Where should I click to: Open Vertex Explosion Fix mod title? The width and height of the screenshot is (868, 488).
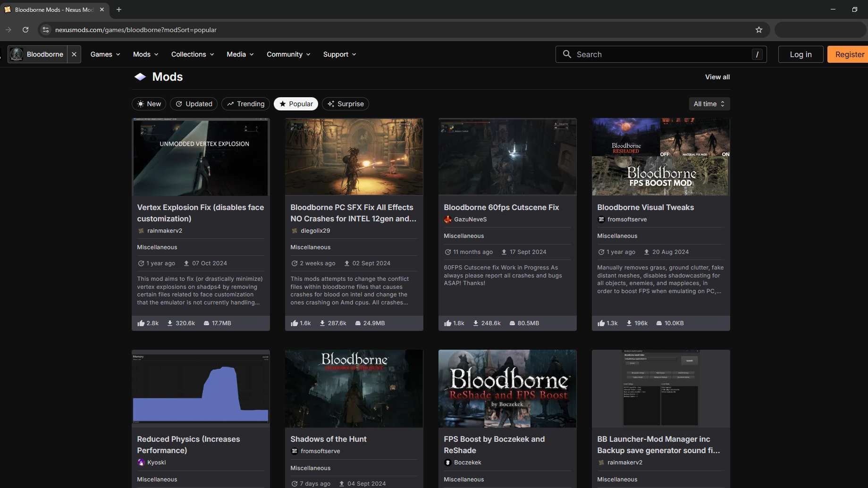coord(201,213)
